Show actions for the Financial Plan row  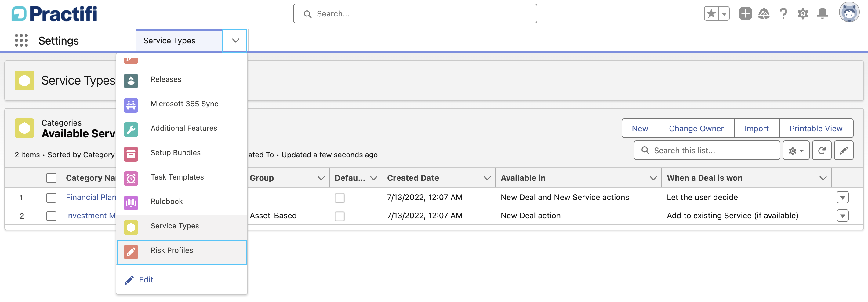click(842, 198)
